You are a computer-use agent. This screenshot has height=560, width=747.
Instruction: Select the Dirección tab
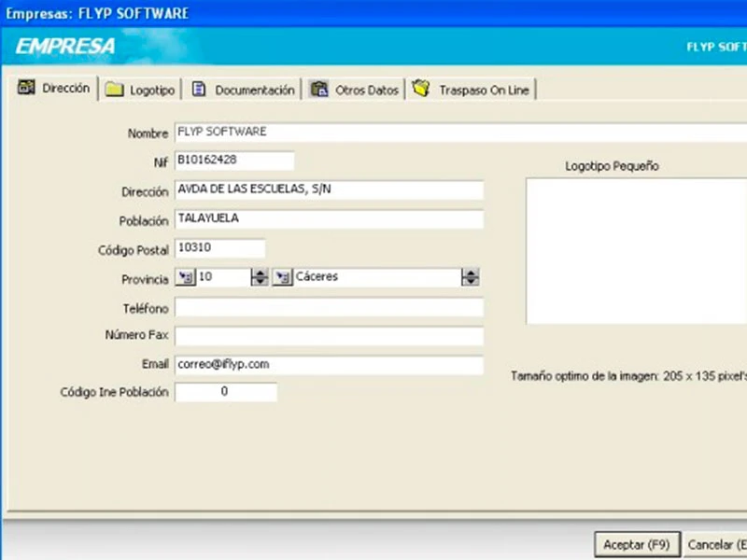point(54,88)
